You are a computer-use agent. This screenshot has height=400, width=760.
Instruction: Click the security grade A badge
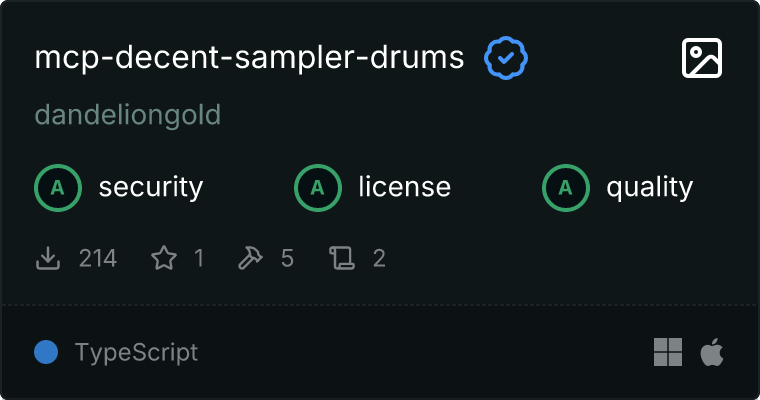[x=58, y=187]
